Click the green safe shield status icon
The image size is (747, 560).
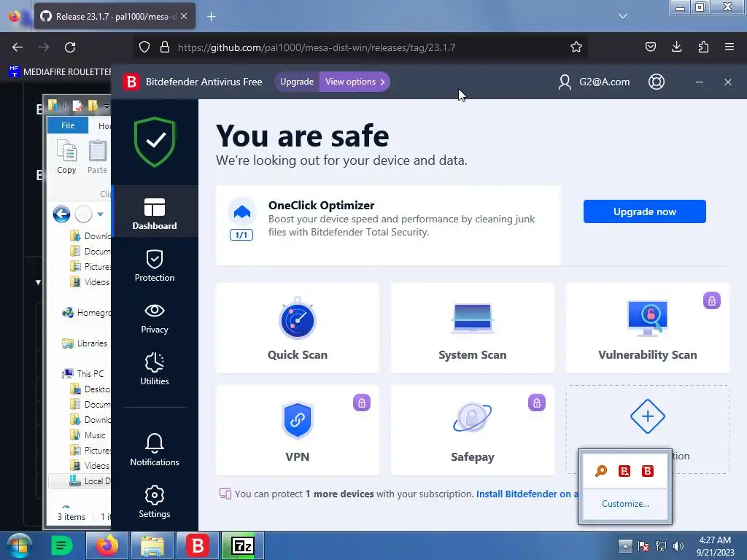(x=155, y=142)
